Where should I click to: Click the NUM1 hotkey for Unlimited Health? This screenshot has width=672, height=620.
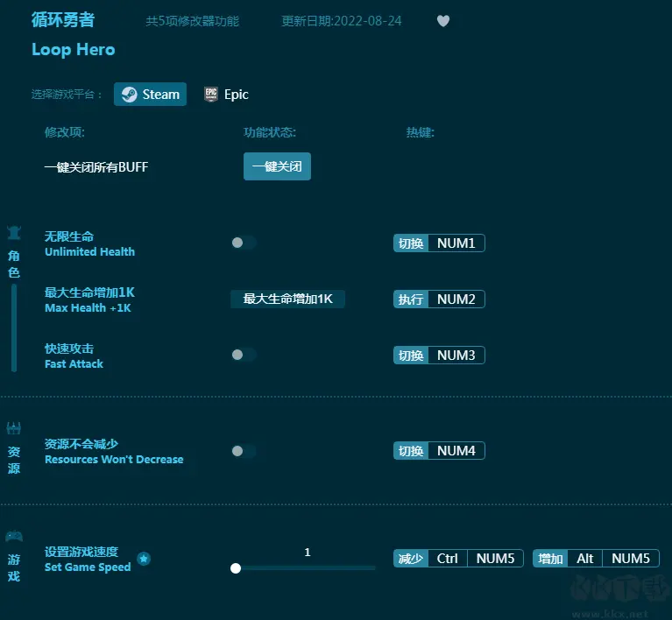click(456, 243)
